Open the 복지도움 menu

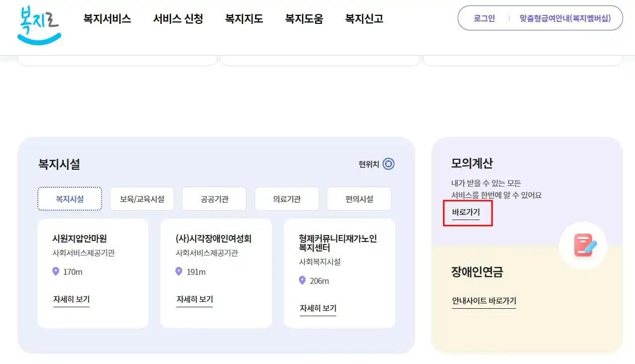pos(304,19)
